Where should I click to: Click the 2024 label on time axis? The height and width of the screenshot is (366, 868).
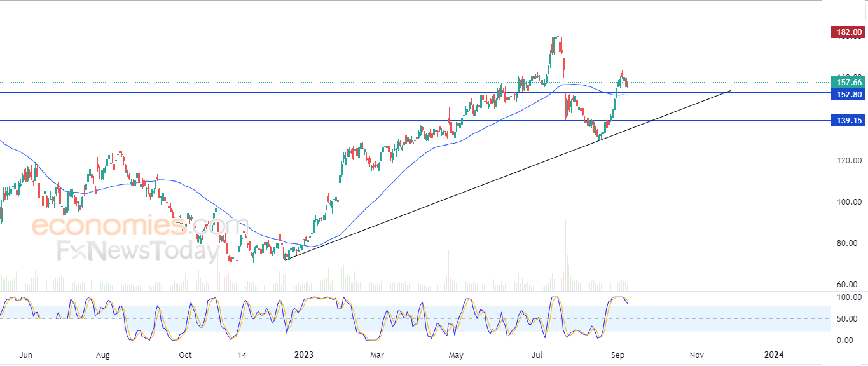click(774, 354)
